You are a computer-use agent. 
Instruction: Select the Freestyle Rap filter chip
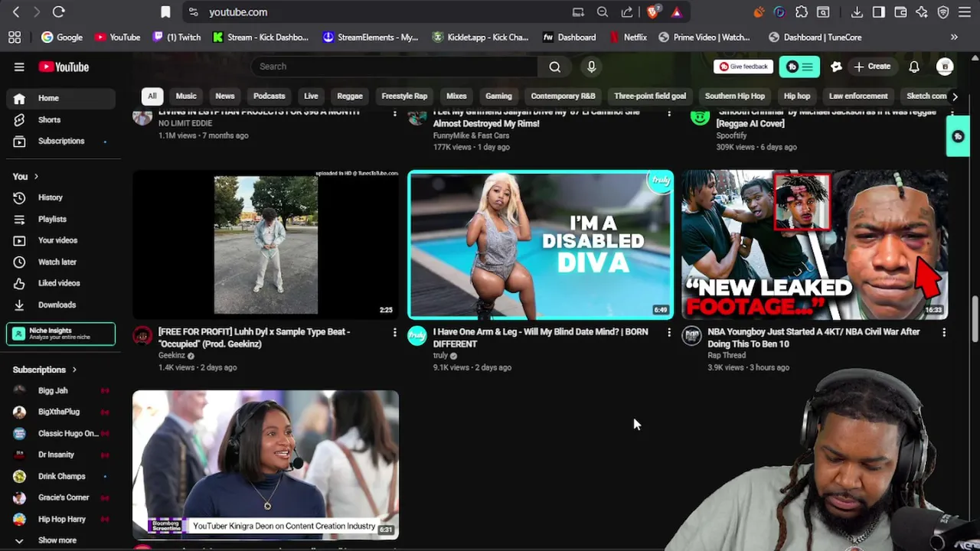404,96
